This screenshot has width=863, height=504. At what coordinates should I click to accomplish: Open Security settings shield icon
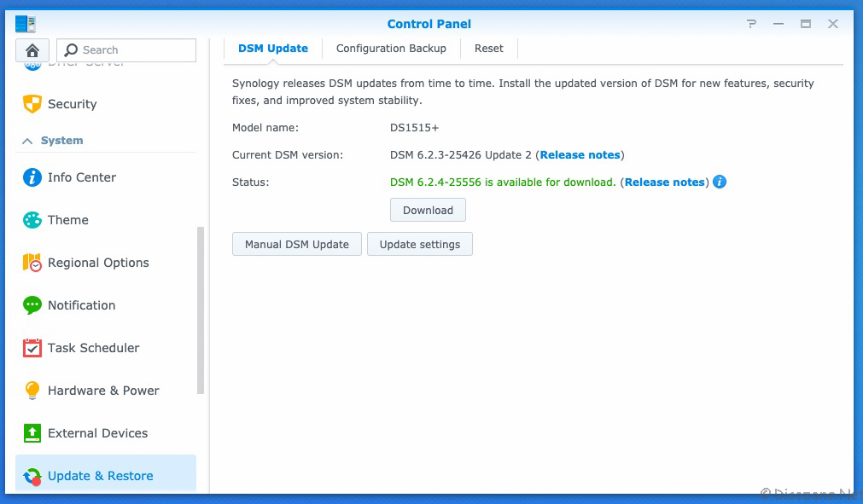[32, 103]
